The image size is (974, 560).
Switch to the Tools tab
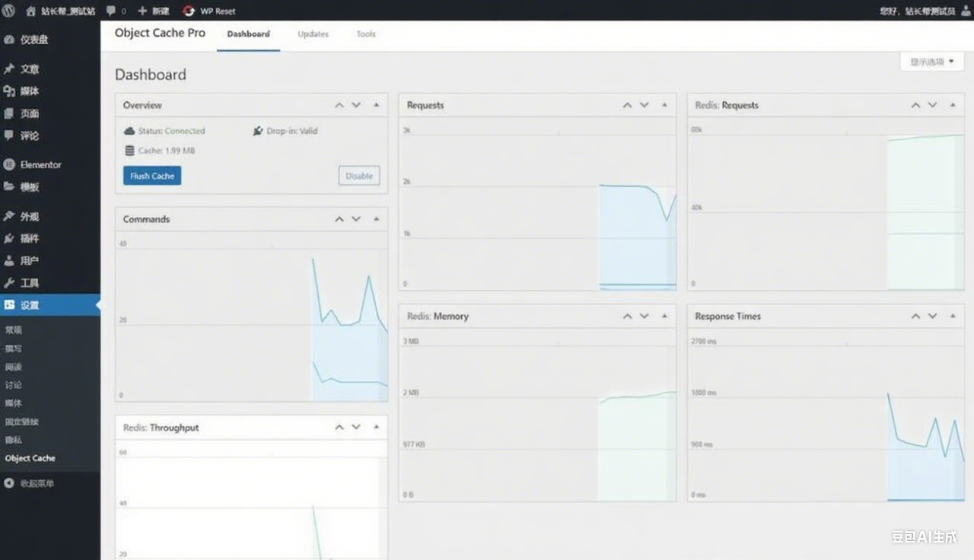pos(366,34)
